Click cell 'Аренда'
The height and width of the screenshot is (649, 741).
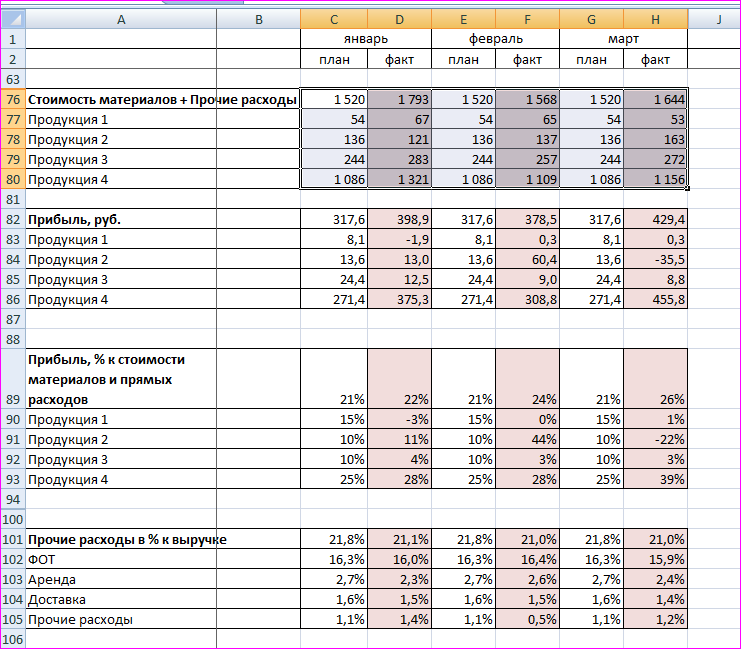click(x=121, y=579)
